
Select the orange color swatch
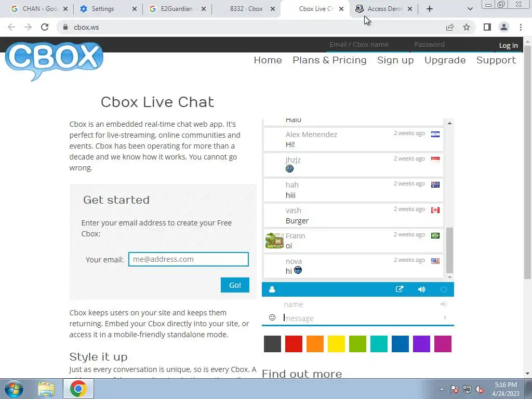coord(315,344)
